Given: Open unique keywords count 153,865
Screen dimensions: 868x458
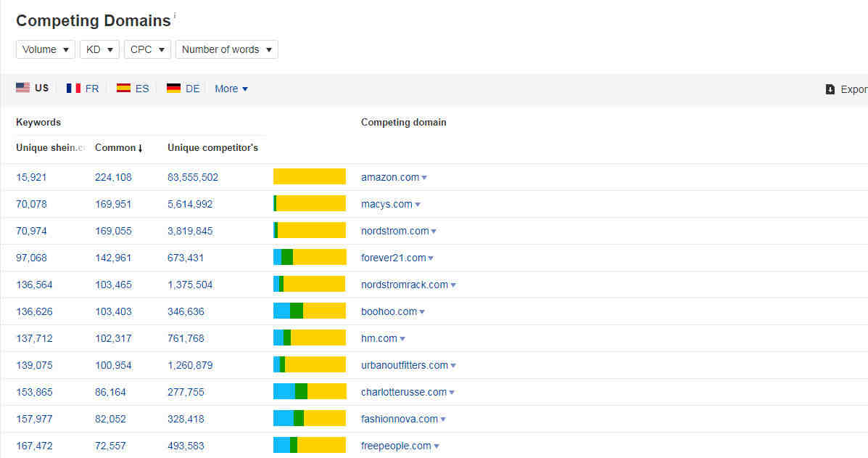Looking at the screenshot, I should pos(34,392).
